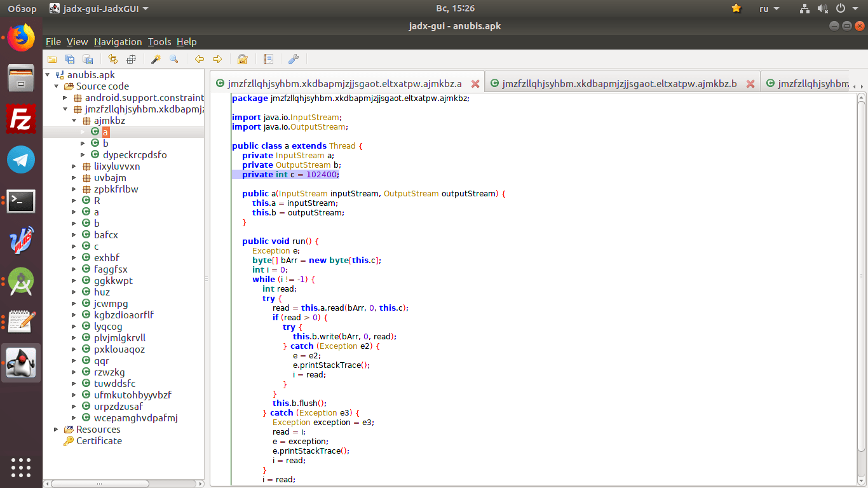Open text search with the wand icon

coord(156,59)
